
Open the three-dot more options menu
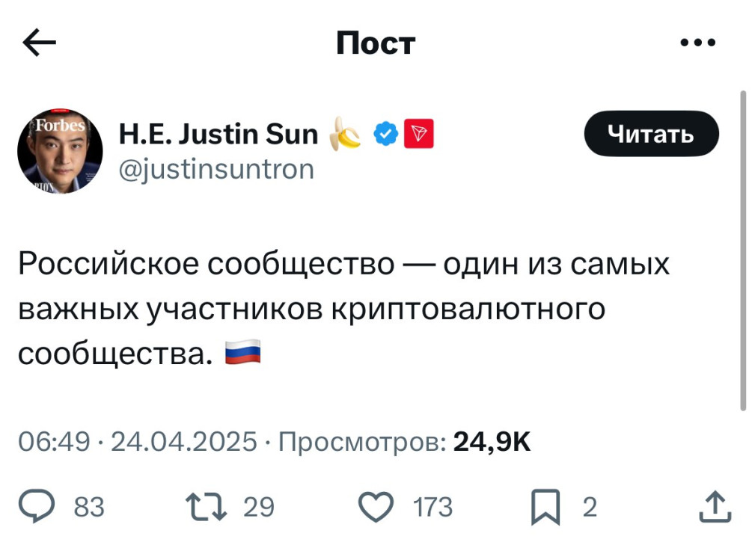[x=697, y=43]
